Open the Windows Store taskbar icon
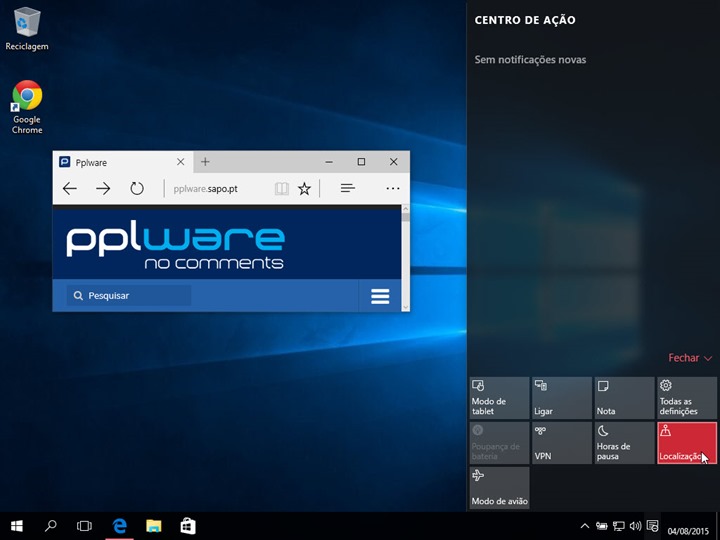The width and height of the screenshot is (720, 540). 188,526
